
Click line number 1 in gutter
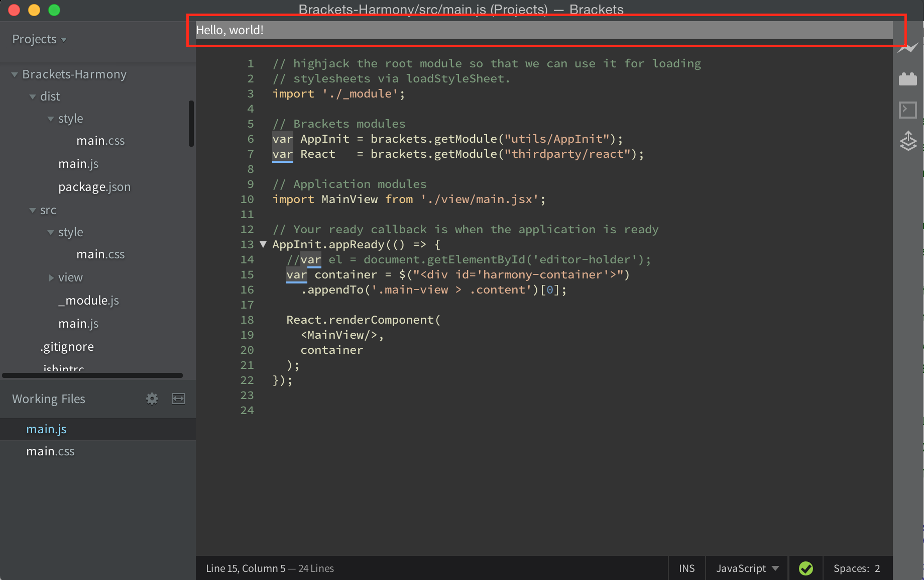pos(250,63)
